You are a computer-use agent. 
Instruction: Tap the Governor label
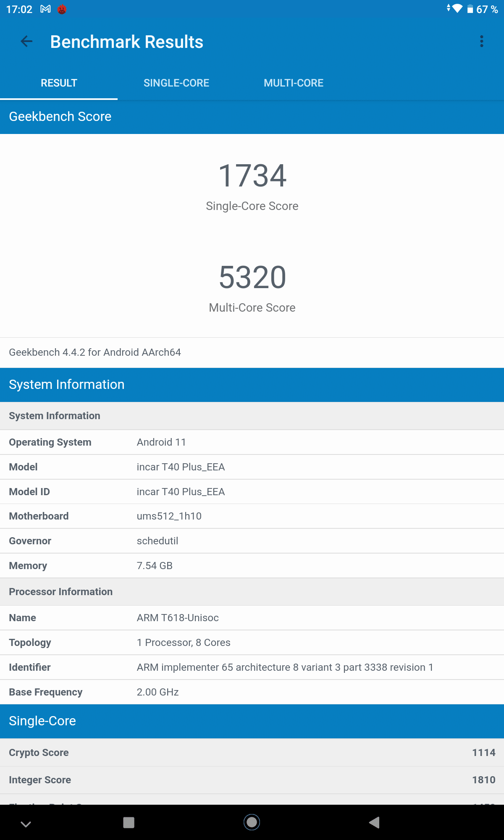pos(30,541)
